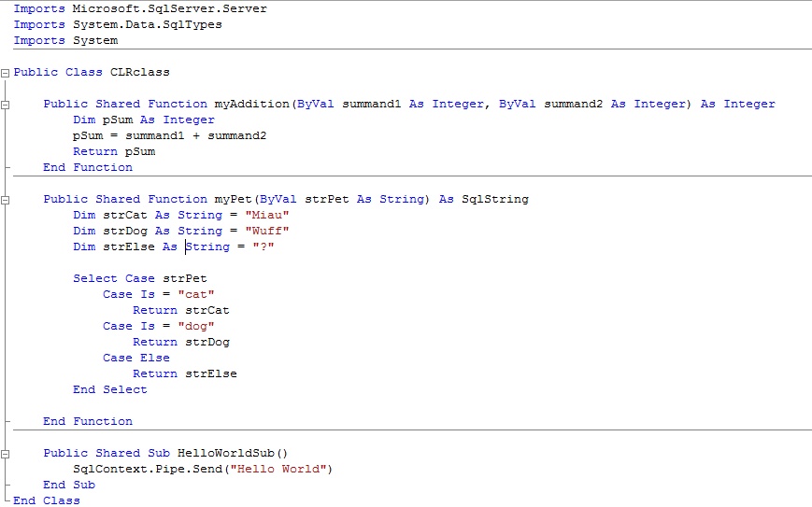The width and height of the screenshot is (812, 507).
Task: Click the "Miau" string literal
Action: point(266,215)
